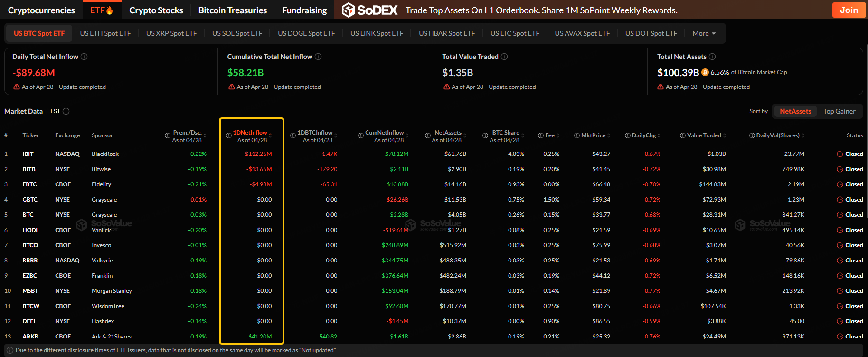The width and height of the screenshot is (868, 357).
Task: Click the info icon before 1DBTCInflow column header
Action: pyautogui.click(x=293, y=135)
